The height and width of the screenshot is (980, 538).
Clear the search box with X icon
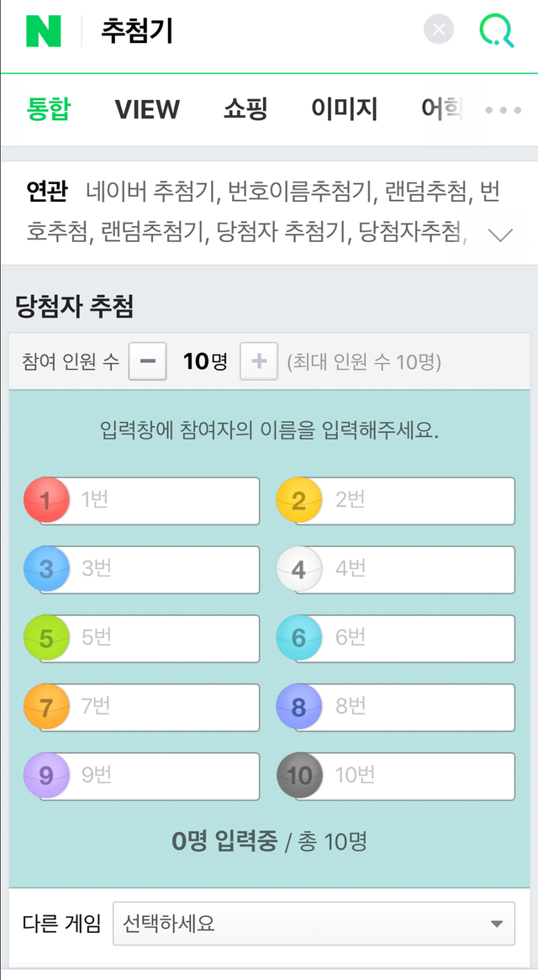click(438, 31)
